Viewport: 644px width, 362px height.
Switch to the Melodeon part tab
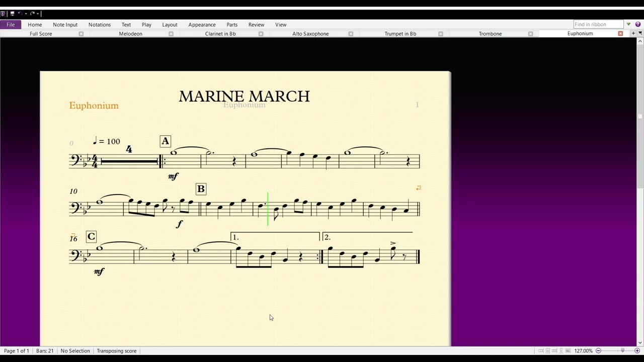click(131, 34)
